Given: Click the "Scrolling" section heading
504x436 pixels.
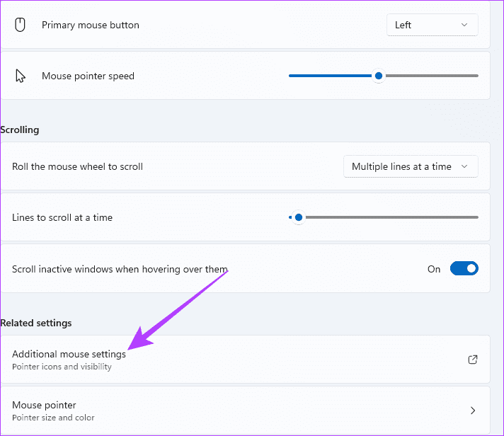Looking at the screenshot, I should (x=20, y=130).
